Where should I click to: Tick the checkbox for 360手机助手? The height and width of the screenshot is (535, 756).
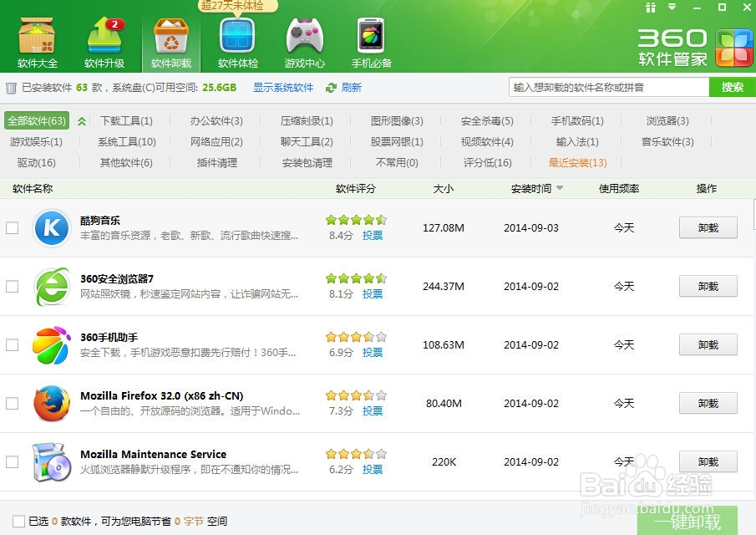click(x=12, y=345)
